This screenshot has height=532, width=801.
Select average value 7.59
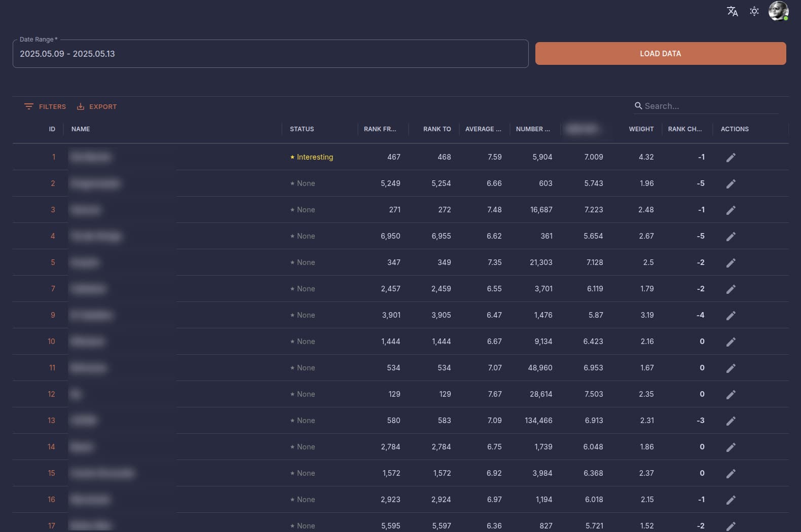(494, 157)
